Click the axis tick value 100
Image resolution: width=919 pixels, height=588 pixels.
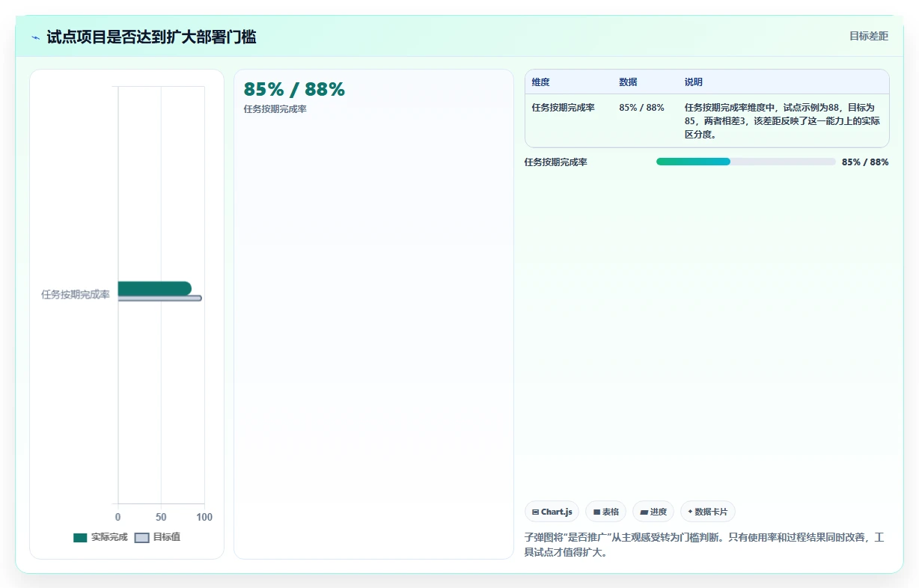point(204,517)
